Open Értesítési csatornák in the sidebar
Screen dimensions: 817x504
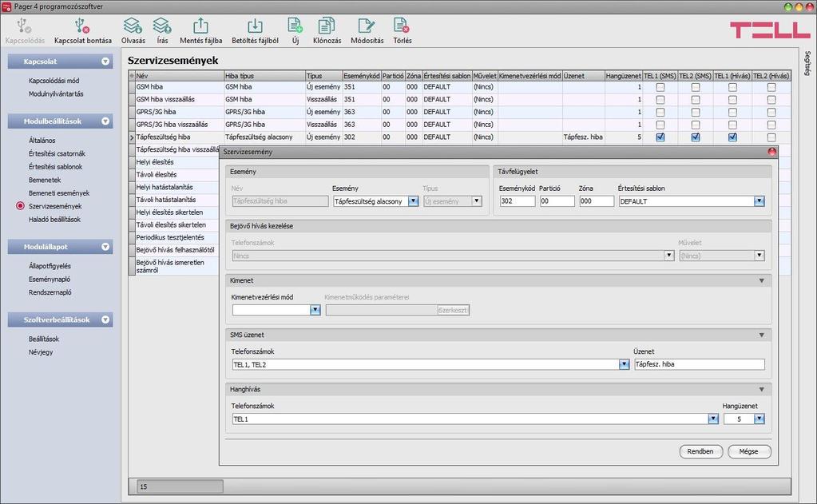click(57, 153)
